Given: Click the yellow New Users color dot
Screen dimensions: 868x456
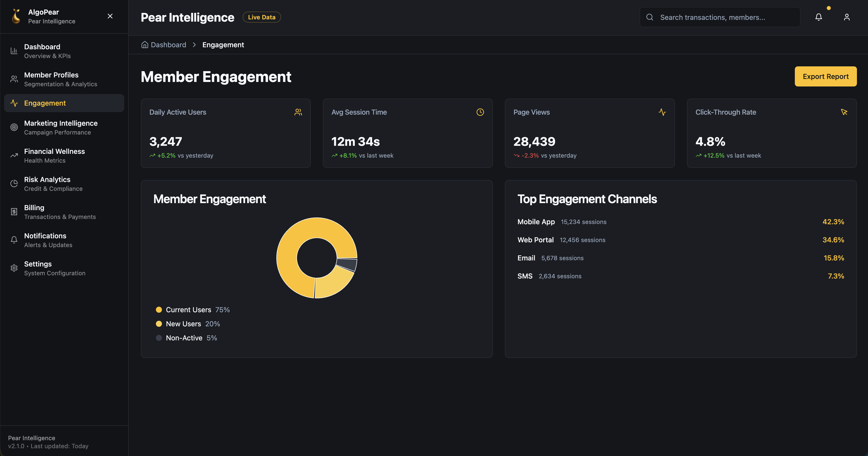Looking at the screenshot, I should tap(159, 324).
